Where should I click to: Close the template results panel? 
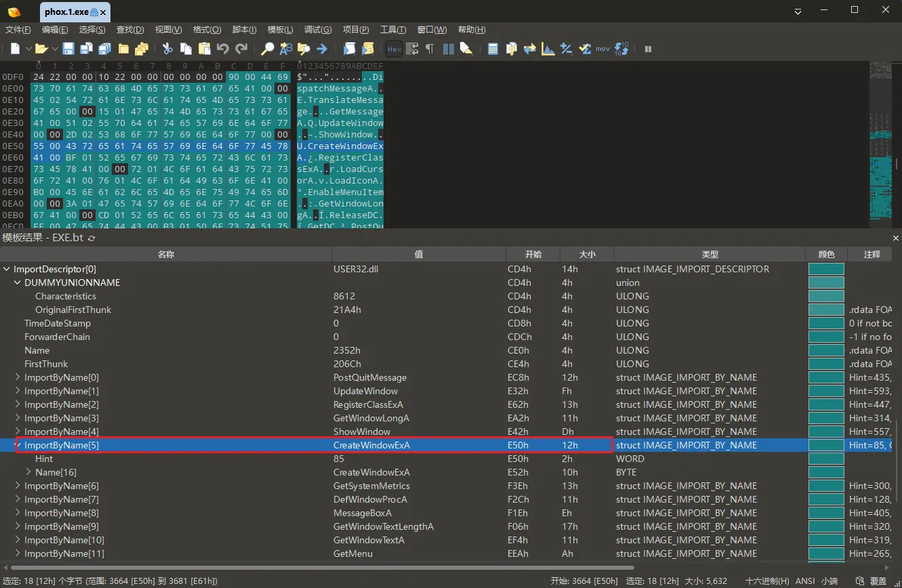[x=896, y=238]
